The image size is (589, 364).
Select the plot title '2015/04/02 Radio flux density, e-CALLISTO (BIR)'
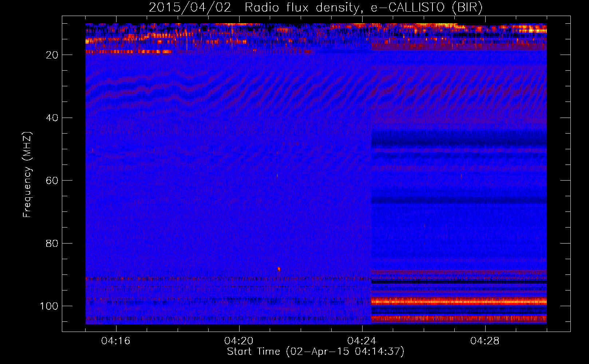coord(316,7)
